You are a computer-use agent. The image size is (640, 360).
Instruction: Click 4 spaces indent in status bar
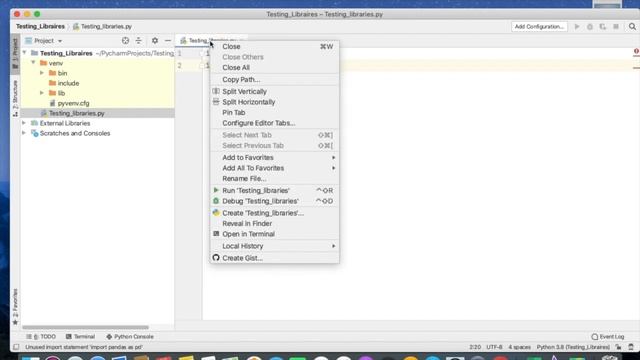click(x=519, y=347)
